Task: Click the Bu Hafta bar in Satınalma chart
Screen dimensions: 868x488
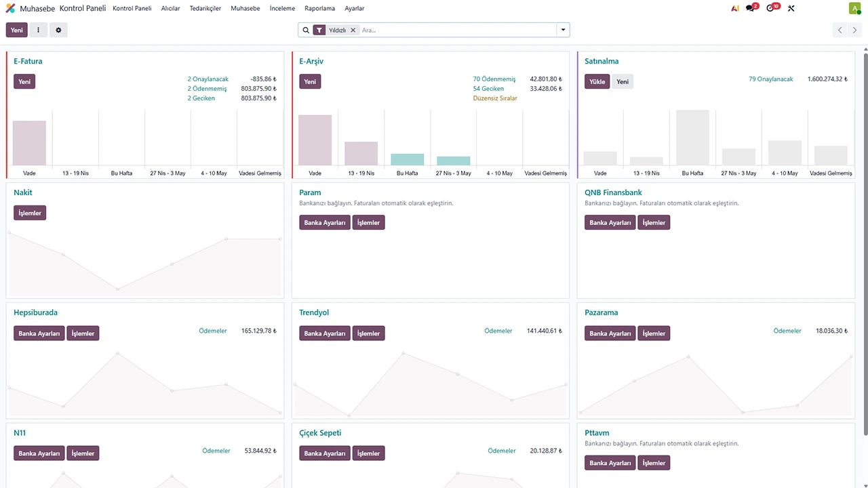Action: click(692, 138)
